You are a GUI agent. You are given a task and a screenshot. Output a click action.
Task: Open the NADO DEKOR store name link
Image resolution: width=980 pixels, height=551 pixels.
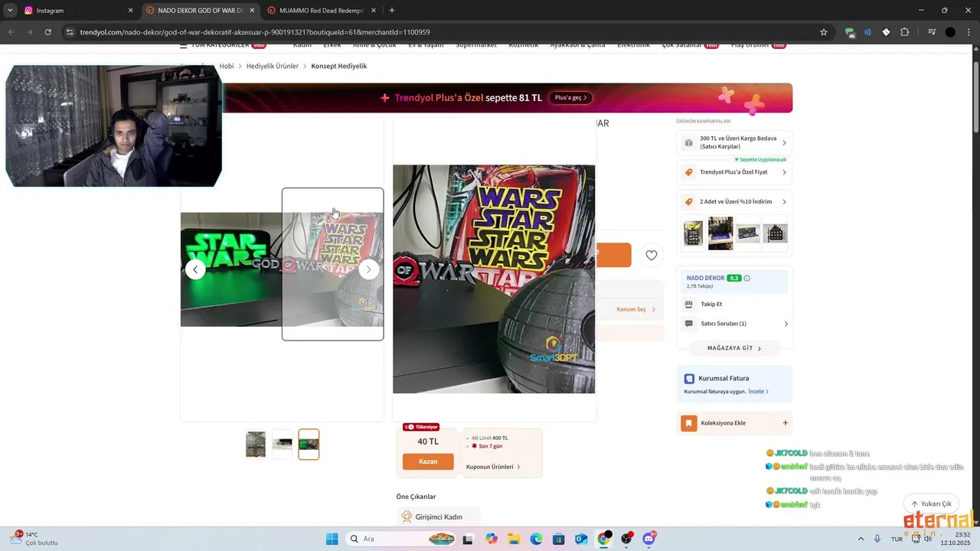(x=705, y=278)
